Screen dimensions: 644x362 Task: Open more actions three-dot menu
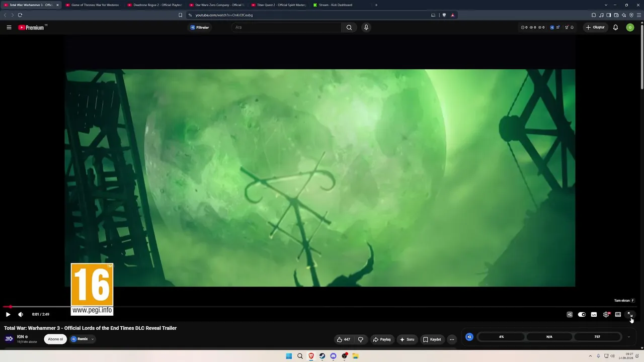pos(452,339)
